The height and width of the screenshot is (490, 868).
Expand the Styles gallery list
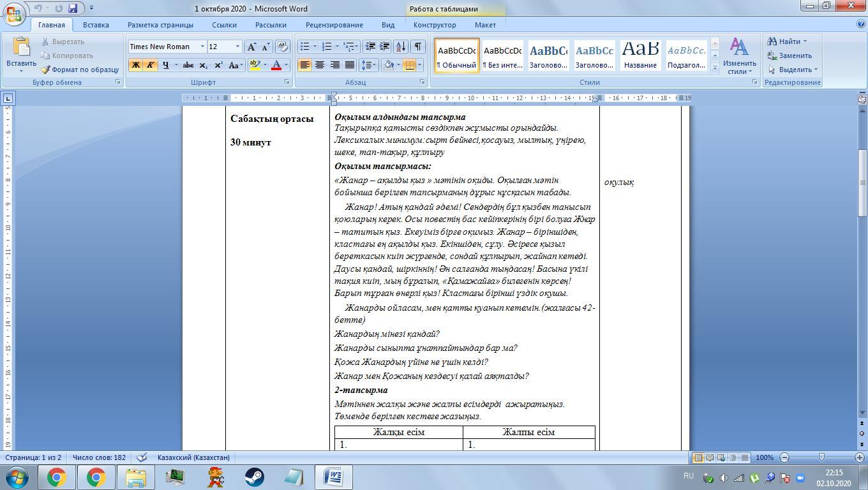(x=715, y=68)
